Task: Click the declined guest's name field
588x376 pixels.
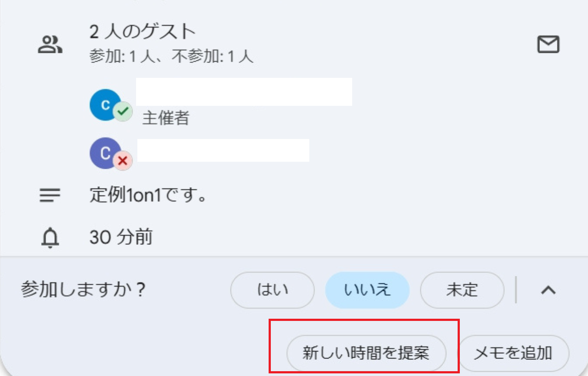Action: click(223, 150)
